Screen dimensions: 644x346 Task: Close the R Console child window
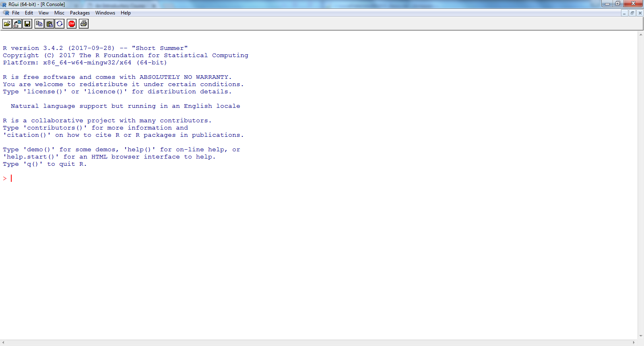pos(640,13)
